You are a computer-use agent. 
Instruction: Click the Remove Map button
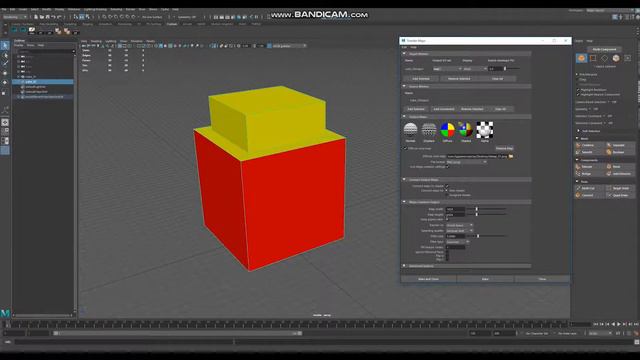[x=504, y=148]
